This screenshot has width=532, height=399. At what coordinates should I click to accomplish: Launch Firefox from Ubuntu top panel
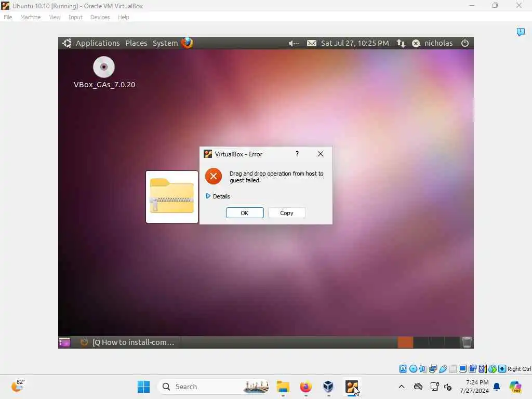pyautogui.click(x=187, y=43)
